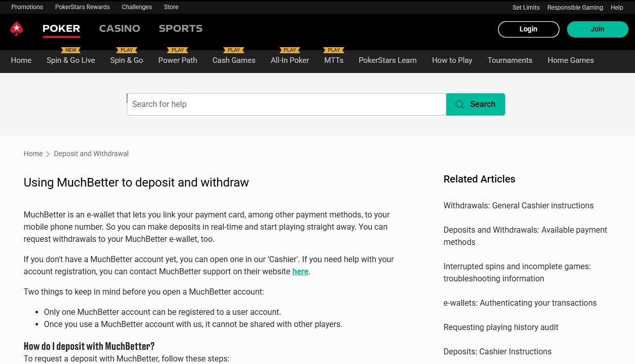This screenshot has width=635, height=364.
Task: Switch to the SPORTS tab
Action: pos(181,28)
